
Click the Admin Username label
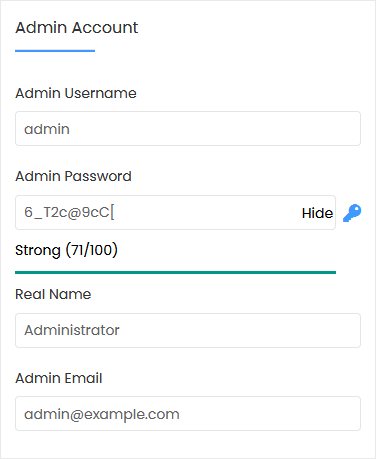[76, 93]
